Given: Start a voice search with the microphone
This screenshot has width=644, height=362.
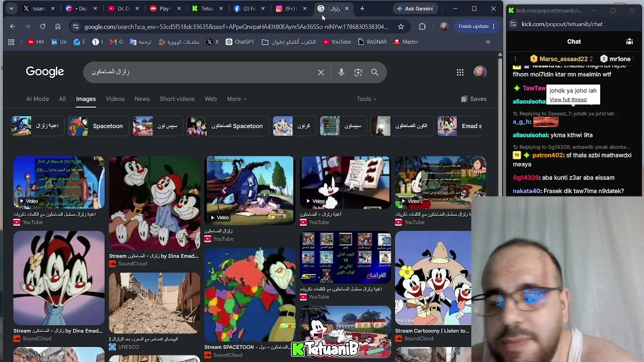Looking at the screenshot, I should tap(341, 72).
